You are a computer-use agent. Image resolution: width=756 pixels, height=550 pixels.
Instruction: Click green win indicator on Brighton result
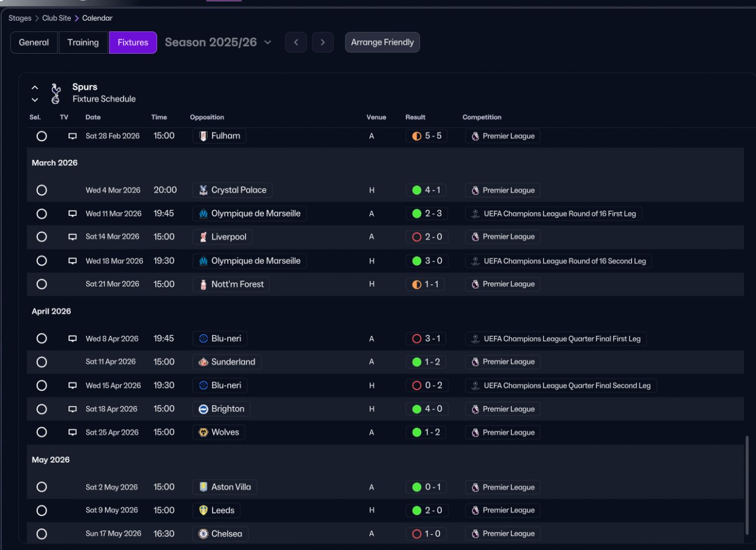pyautogui.click(x=416, y=409)
